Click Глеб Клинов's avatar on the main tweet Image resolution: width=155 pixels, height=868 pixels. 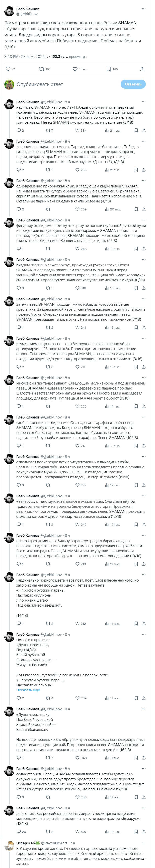point(9,11)
